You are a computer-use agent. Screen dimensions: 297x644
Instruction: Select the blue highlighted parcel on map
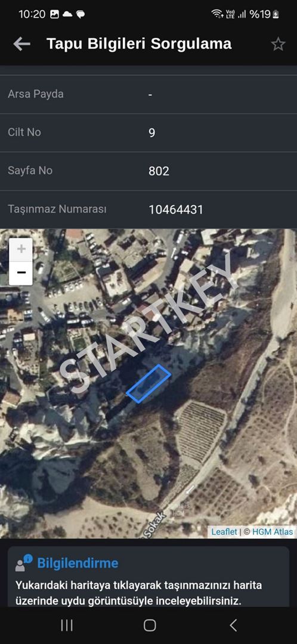point(148,382)
